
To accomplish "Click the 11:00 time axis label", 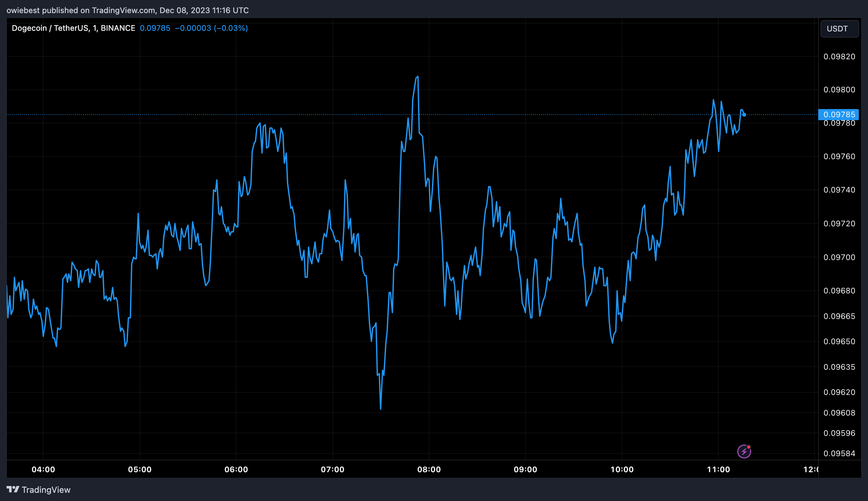I will (718, 469).
